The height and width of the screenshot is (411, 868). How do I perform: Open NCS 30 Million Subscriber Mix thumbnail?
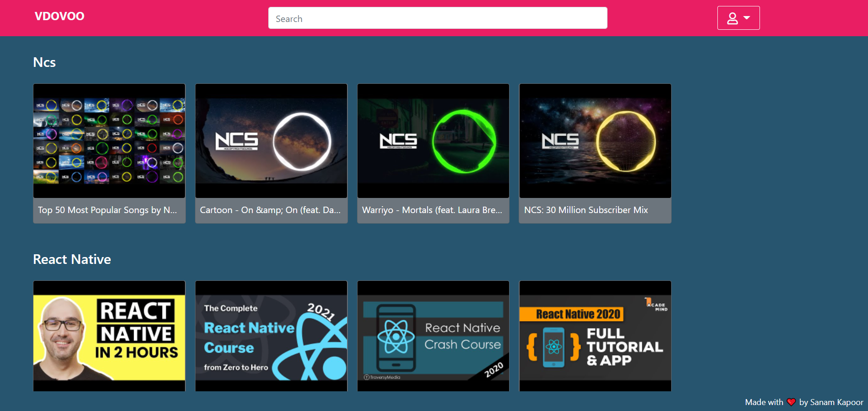tap(595, 141)
